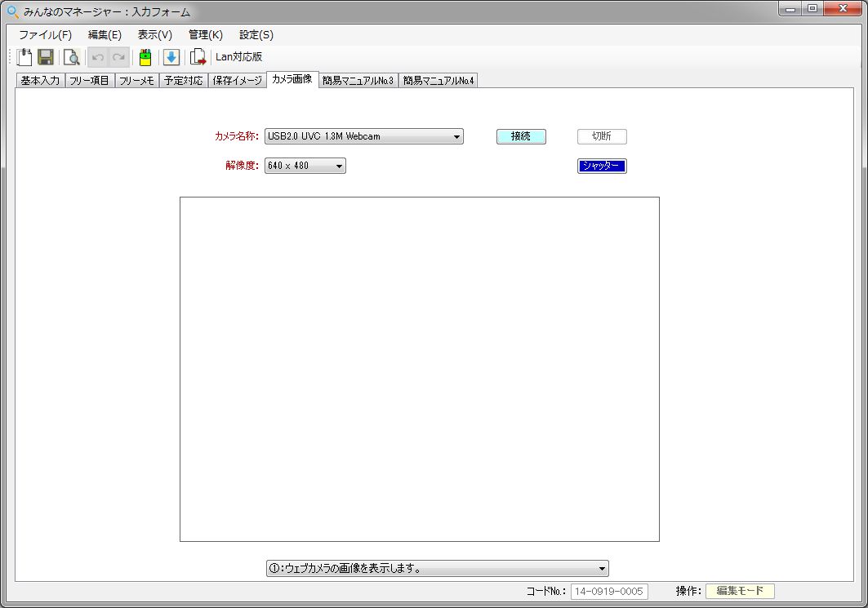868x608 pixels.
Task: Switch to the 保存イメージ tab
Action: (237, 81)
